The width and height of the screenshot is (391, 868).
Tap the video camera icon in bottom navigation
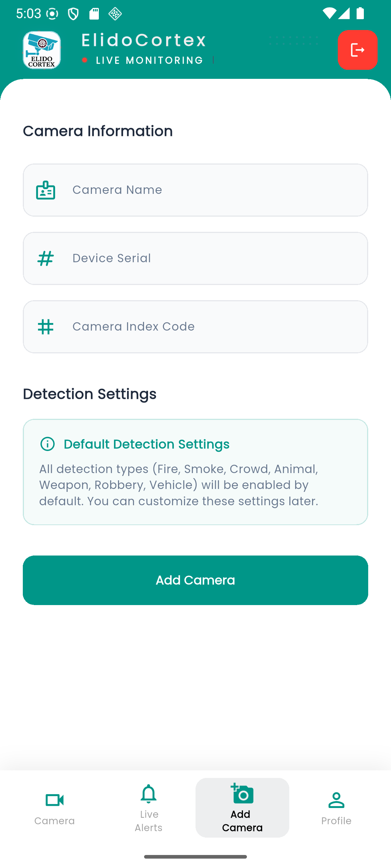(55, 800)
